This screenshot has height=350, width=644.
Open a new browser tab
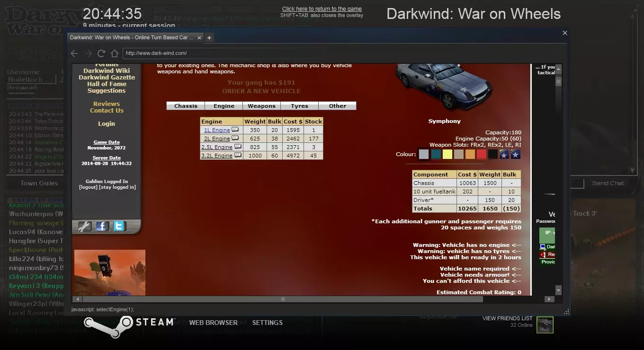209,38
